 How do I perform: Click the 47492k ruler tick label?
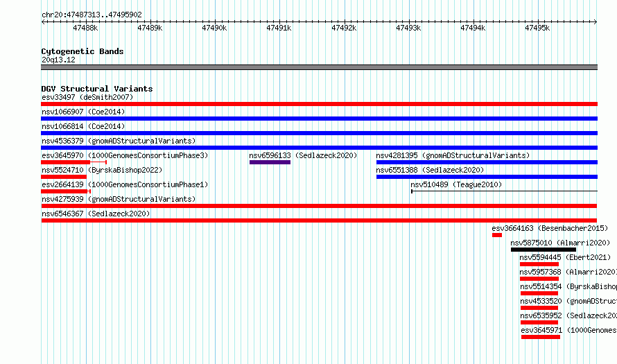pos(344,28)
